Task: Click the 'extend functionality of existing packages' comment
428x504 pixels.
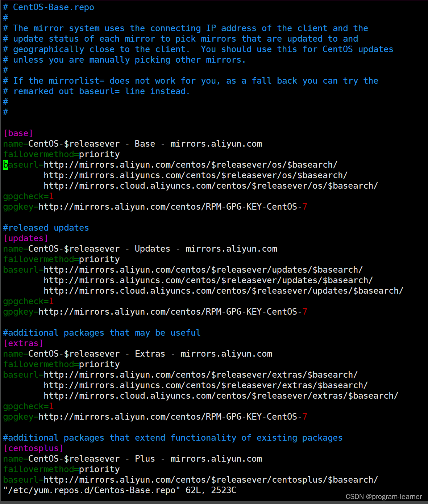Action: (173, 438)
